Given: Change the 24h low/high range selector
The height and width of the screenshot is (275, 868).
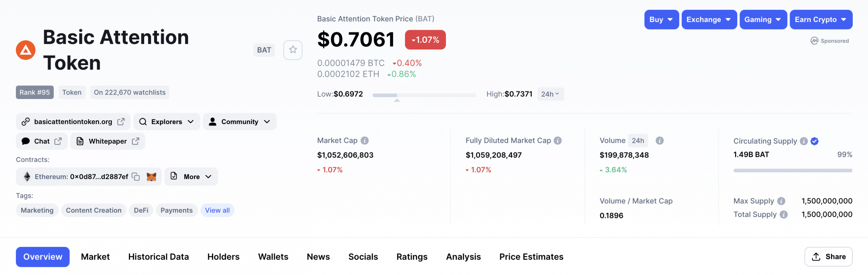Looking at the screenshot, I should 550,94.
